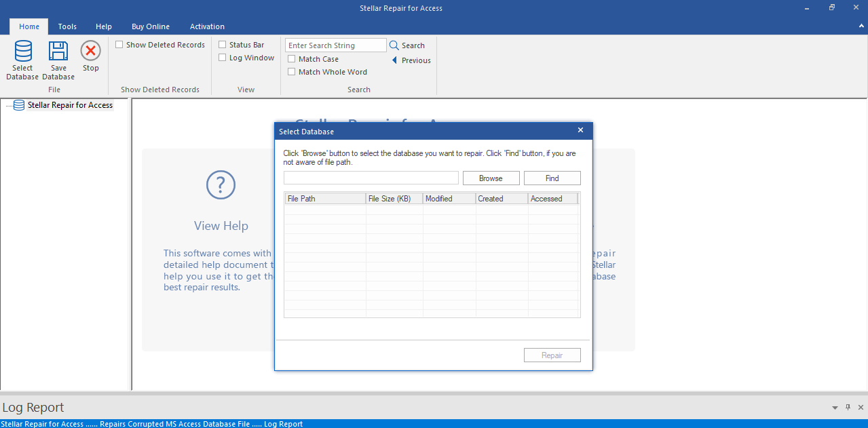This screenshot has width=868, height=428.
Task: Enable Match Whole Word option
Action: coord(292,72)
